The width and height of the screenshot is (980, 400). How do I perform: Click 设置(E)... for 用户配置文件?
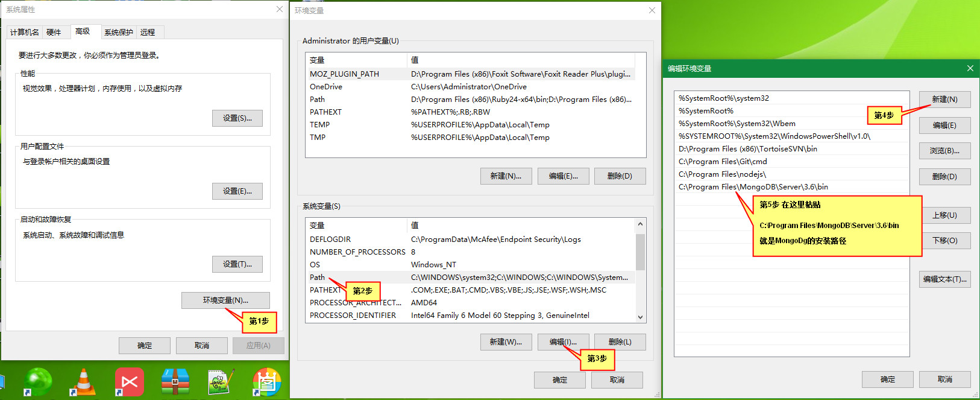(x=237, y=191)
